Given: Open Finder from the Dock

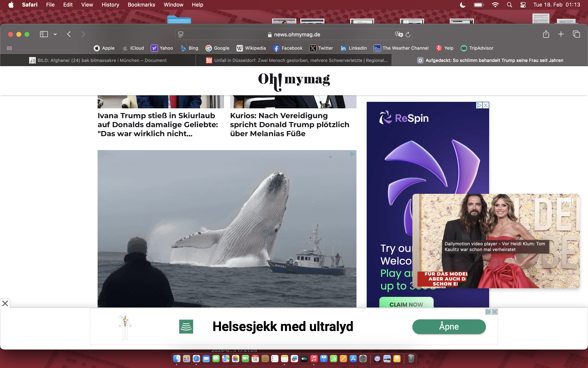Looking at the screenshot, I should click(x=177, y=359).
